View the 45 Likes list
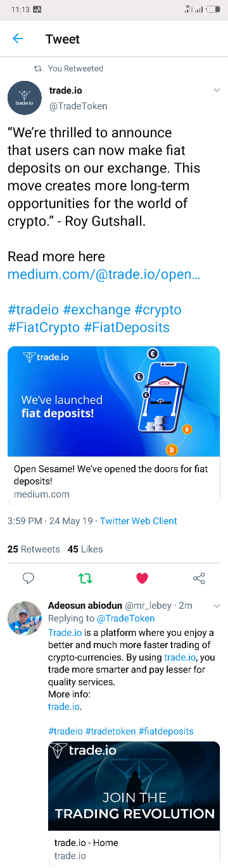The image size is (228, 868). (x=85, y=549)
